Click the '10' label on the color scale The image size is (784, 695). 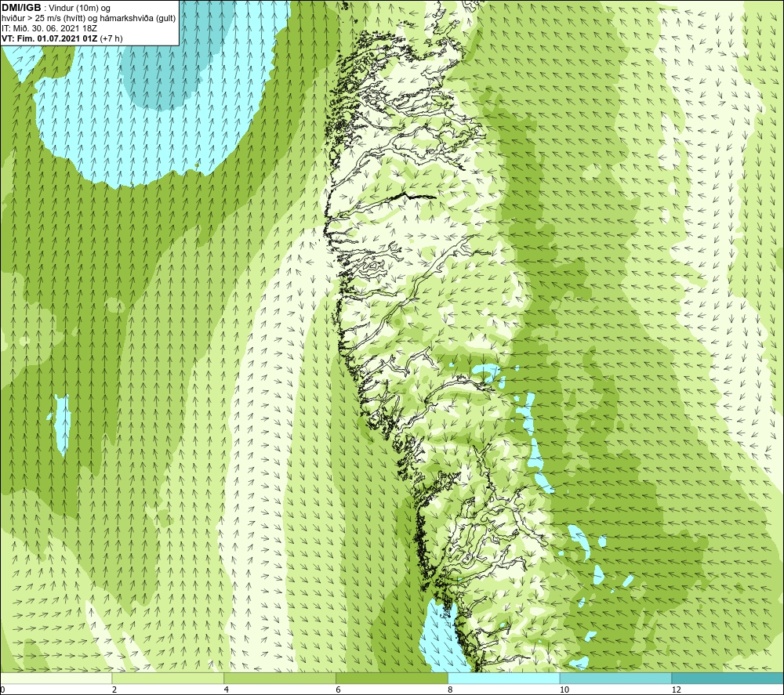[x=564, y=690]
